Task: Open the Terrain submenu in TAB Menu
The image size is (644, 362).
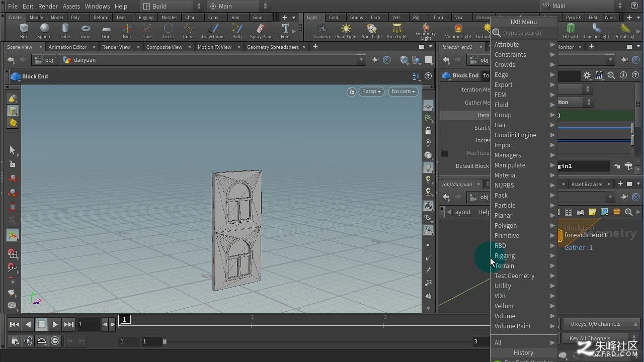Action: (523, 265)
